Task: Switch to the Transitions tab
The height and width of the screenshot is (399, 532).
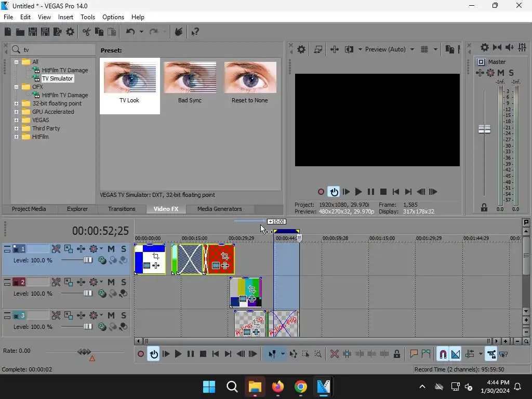Action: tap(122, 209)
